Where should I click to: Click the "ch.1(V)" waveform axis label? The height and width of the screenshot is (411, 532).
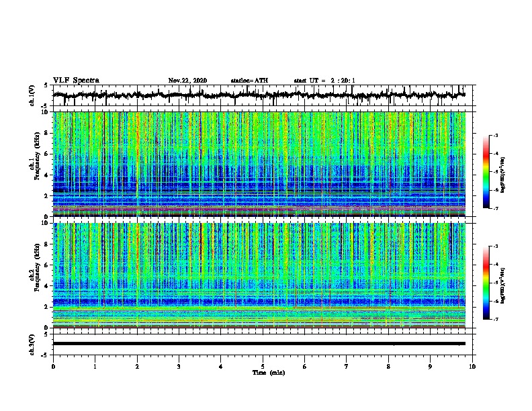[32, 95]
